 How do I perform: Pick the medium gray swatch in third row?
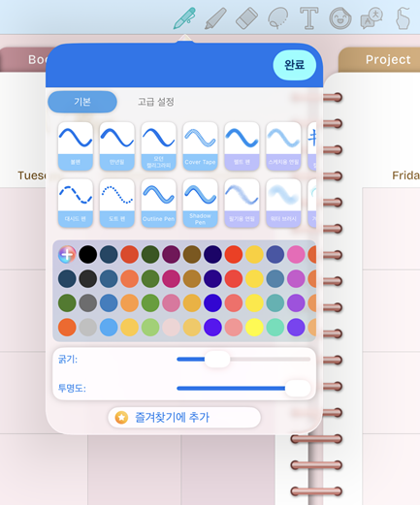pyautogui.click(x=88, y=302)
